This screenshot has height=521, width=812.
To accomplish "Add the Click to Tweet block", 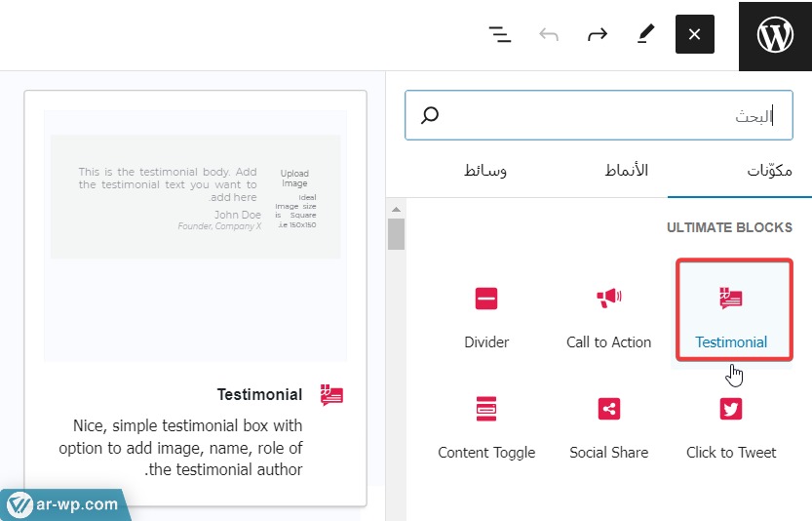I will coord(731,421).
